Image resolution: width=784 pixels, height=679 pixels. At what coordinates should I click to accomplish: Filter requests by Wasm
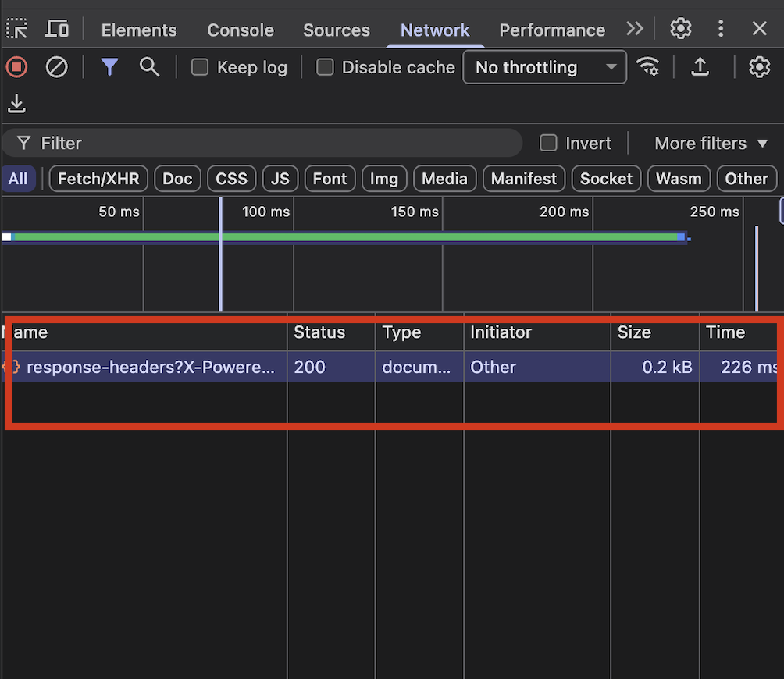click(679, 179)
